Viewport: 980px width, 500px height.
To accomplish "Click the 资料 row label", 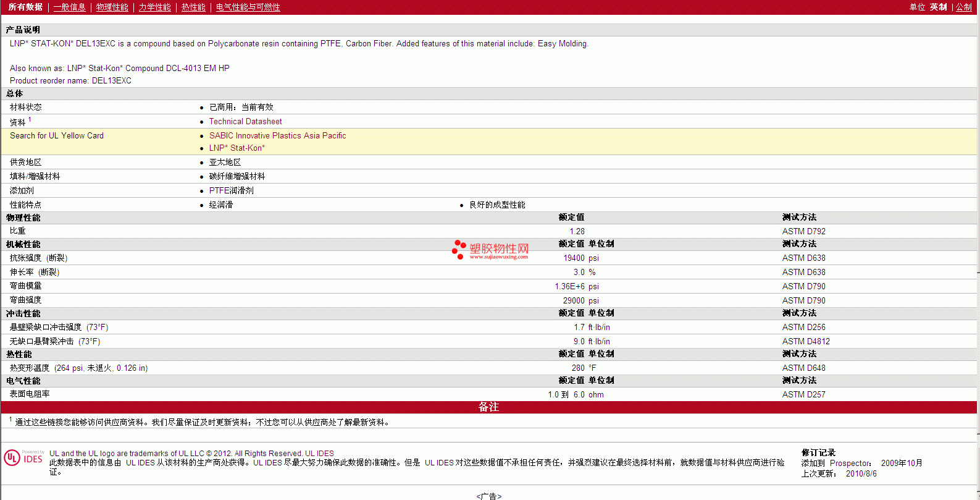I will click(x=18, y=122).
